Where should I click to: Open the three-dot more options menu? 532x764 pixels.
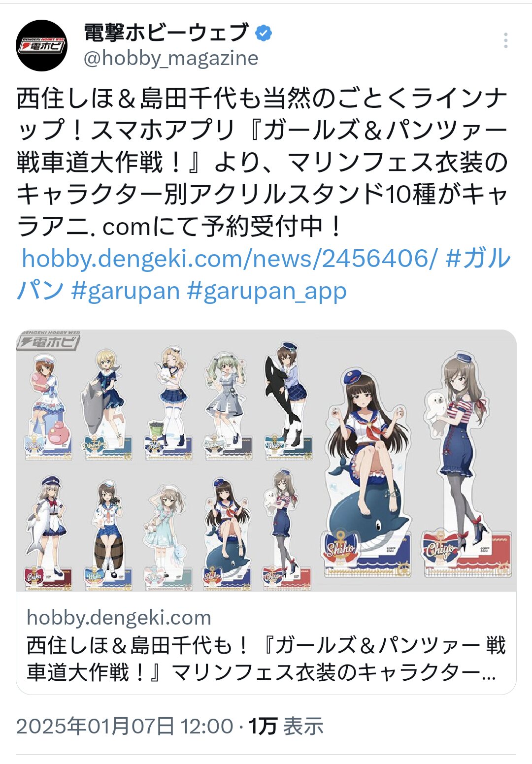(x=505, y=40)
